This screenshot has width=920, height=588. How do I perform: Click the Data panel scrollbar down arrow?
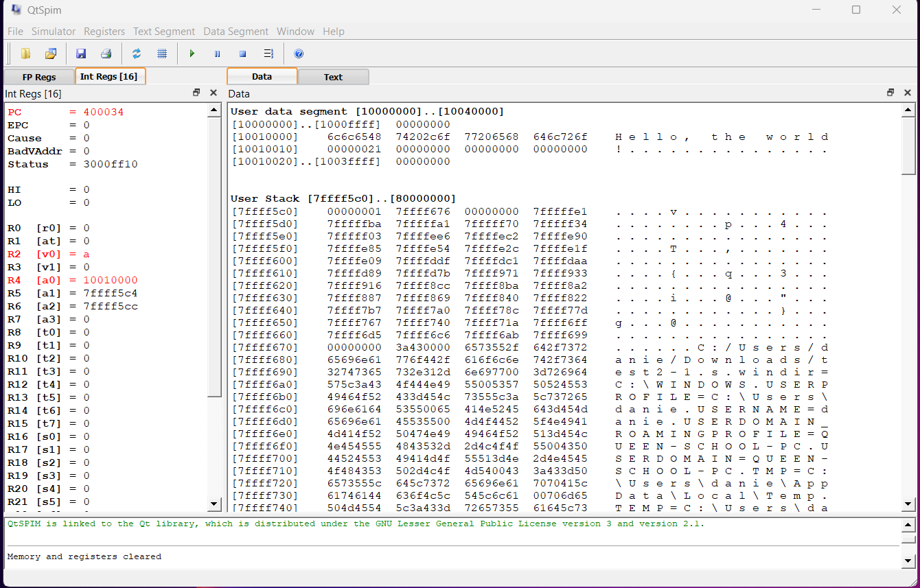point(908,505)
